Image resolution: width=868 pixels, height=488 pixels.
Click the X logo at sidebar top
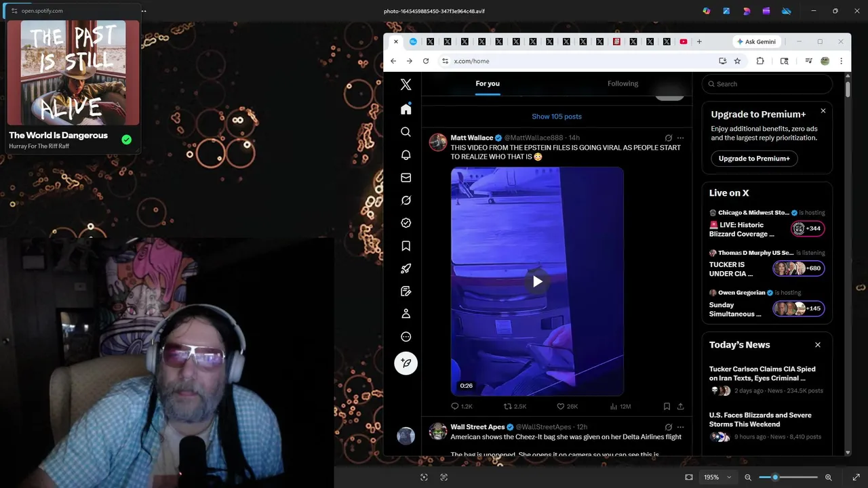406,85
